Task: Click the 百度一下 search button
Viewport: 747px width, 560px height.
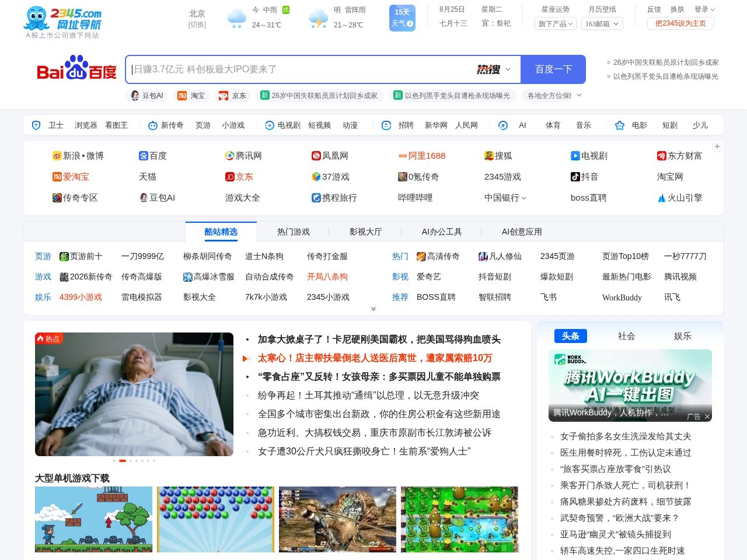Action: click(x=553, y=69)
